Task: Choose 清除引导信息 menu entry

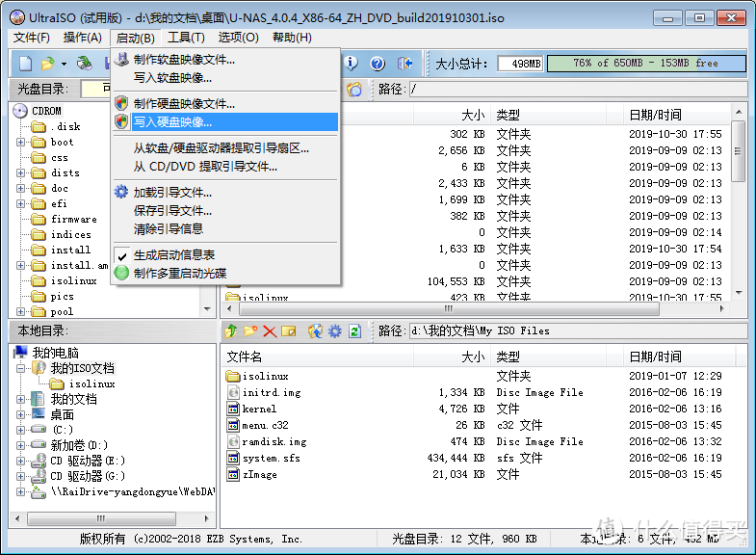Action: [x=225, y=228]
